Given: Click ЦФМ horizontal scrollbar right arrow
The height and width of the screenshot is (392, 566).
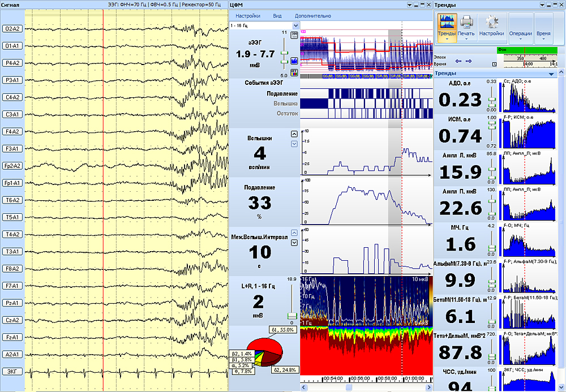Looking at the screenshot, I should 429,387.
